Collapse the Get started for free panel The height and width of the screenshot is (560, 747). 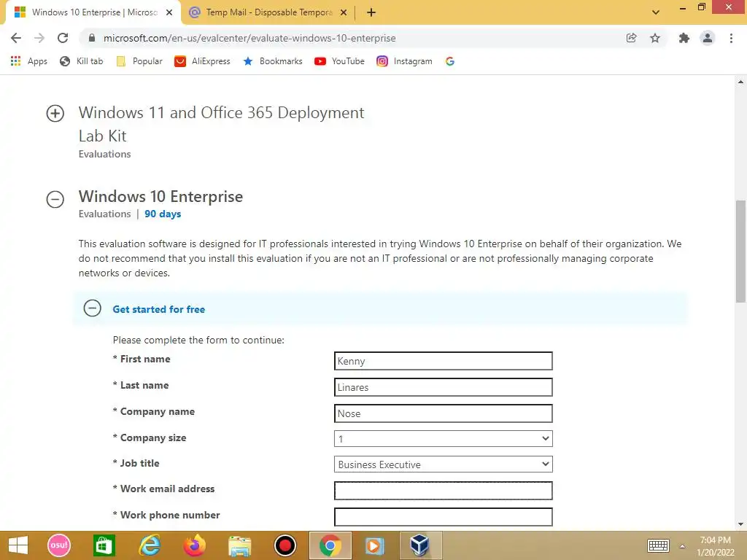pos(93,308)
